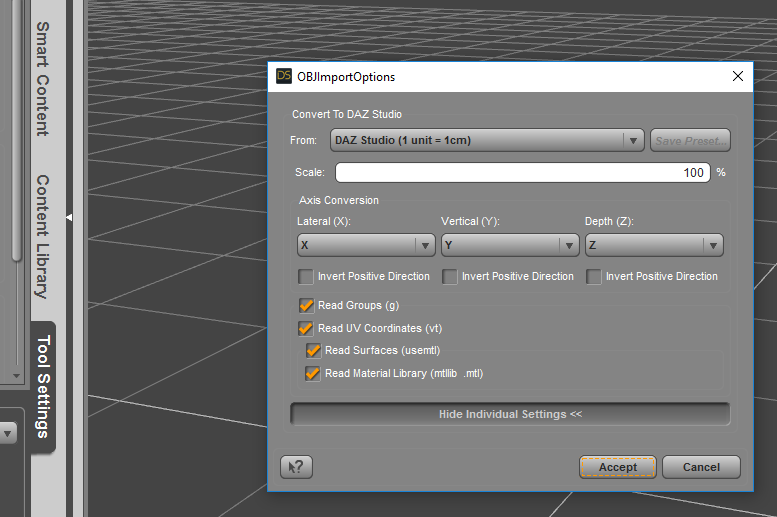
Task: Open the From preset dropdown
Action: click(x=487, y=140)
